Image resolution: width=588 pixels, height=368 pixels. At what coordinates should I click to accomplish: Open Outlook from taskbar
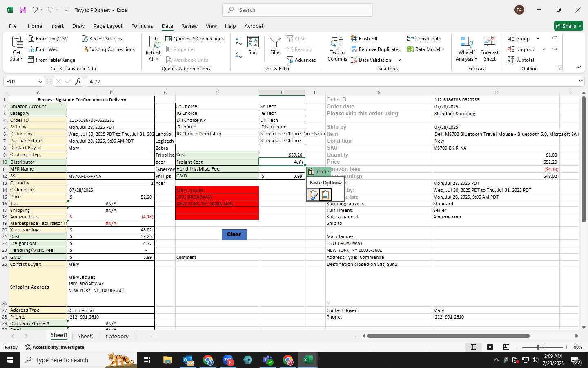coord(188,360)
